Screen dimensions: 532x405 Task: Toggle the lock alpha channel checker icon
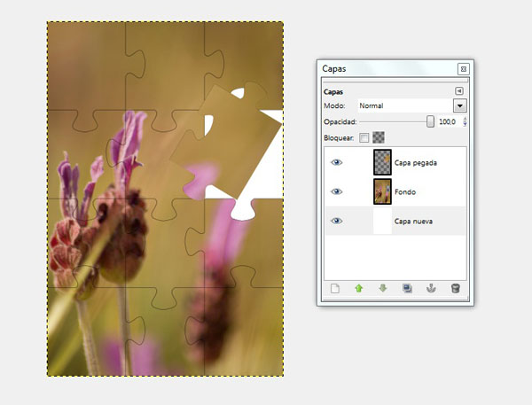[x=379, y=137]
